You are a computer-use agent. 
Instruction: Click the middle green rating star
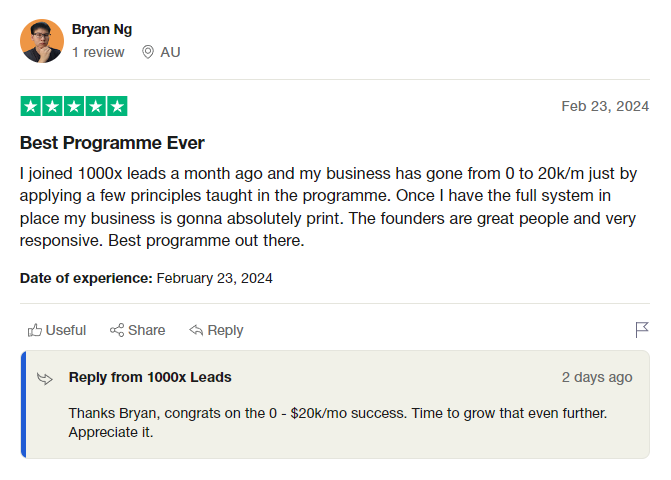coord(74,106)
